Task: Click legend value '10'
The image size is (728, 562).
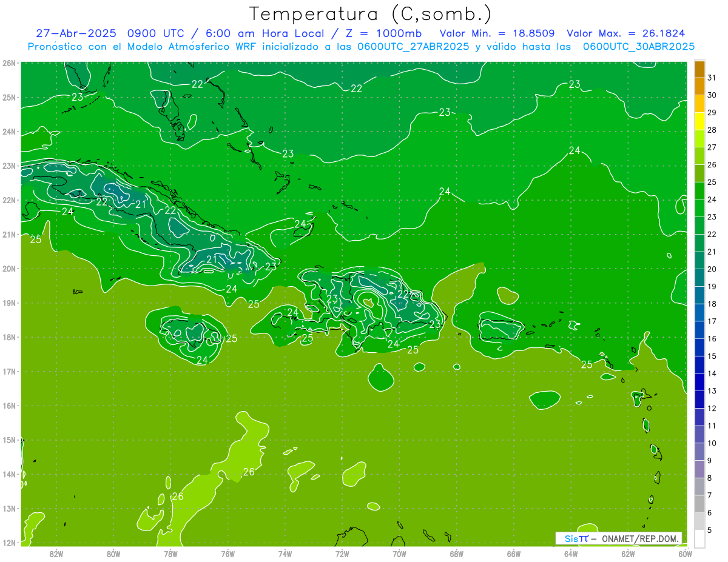Action: coord(712,443)
